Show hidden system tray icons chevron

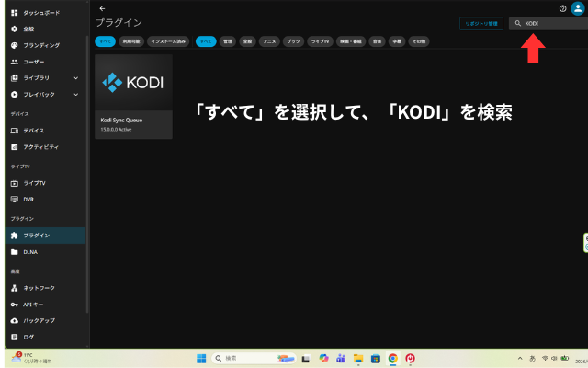pos(521,358)
